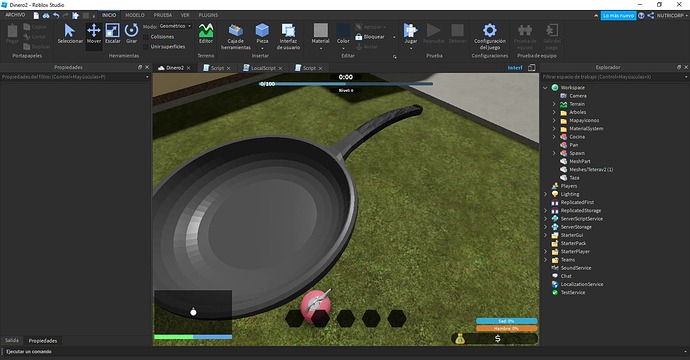Enable the Unir superficies checkbox
690x360 pixels.
pyautogui.click(x=146, y=47)
